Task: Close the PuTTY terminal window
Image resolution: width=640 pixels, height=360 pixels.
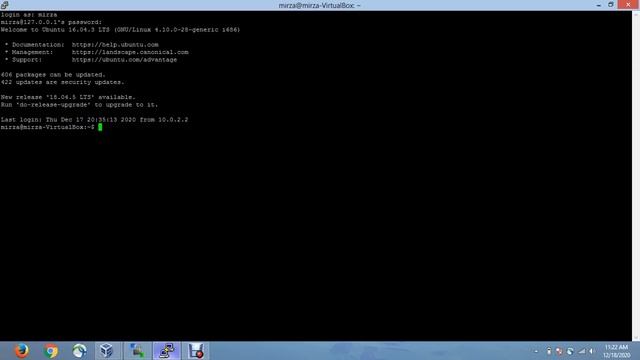Action: tap(628, 4)
